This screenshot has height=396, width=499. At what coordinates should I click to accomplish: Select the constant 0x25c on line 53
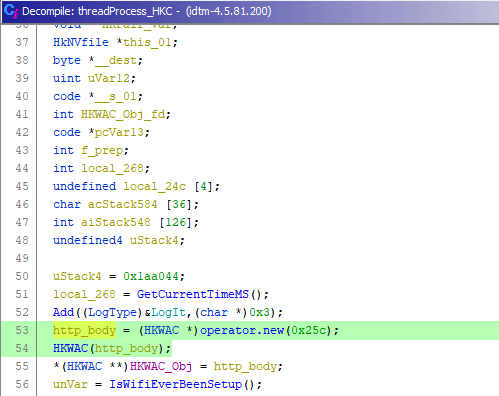[x=308, y=330]
